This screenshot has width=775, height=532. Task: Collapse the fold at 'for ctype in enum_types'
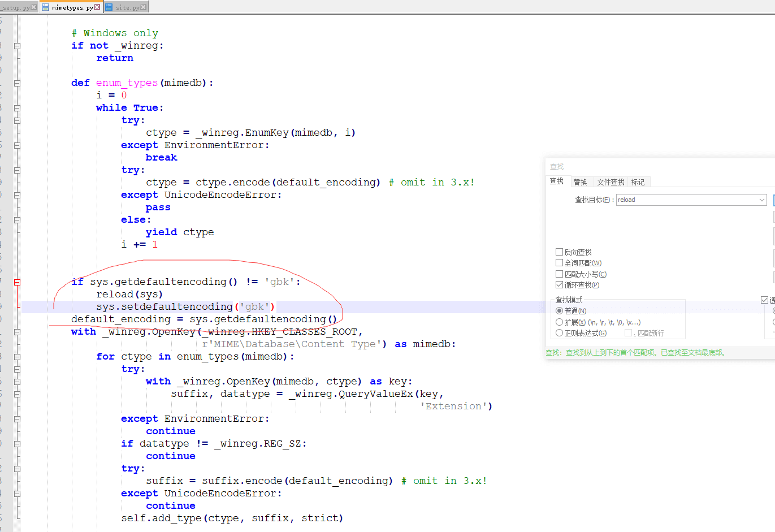(x=17, y=357)
